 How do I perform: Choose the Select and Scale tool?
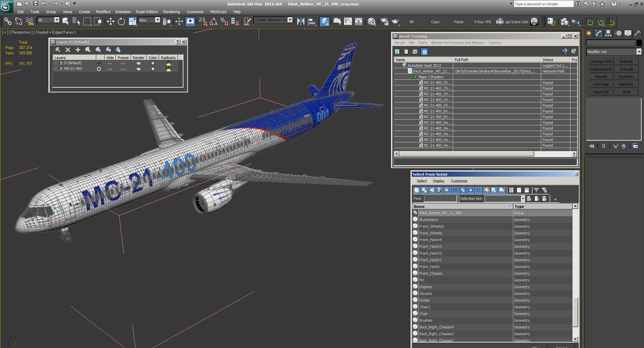132,21
